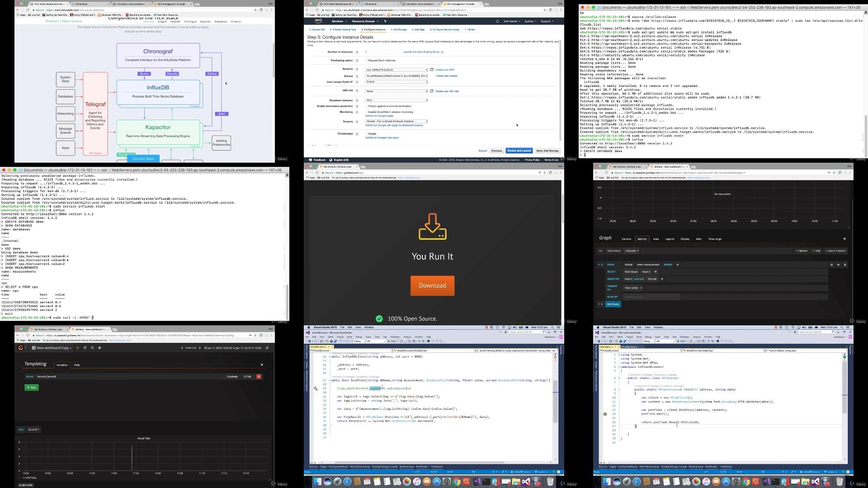The height and width of the screenshot is (488, 868).
Task: Tick Protect against accidental termination checkbox
Action: (x=366, y=106)
